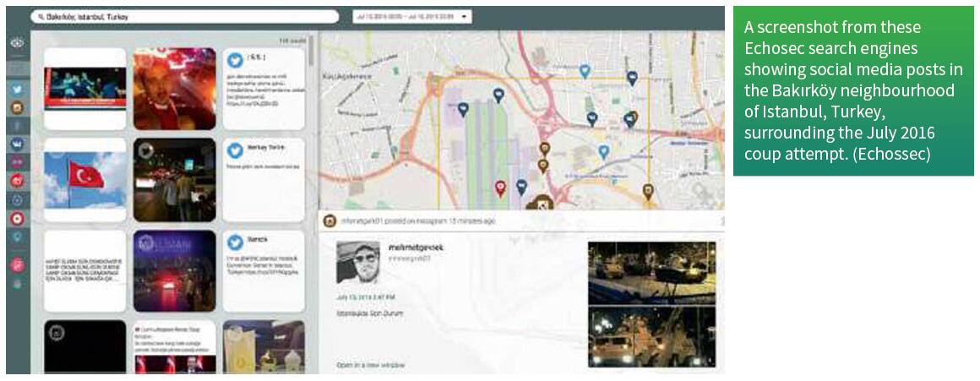Click the Instagram icon in post header
This screenshot has height=381, width=980.
coord(330,221)
